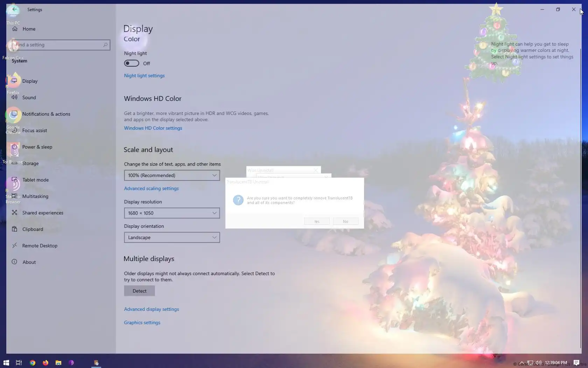Expand the 100% (Recommended) scale dropdown
Viewport: 588px width, 368px height.
click(x=172, y=175)
